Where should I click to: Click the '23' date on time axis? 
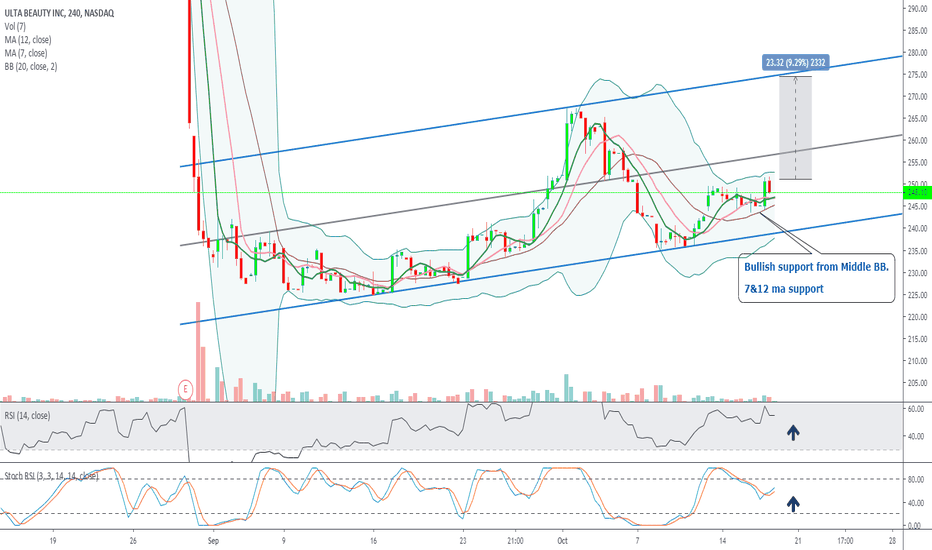(x=463, y=540)
